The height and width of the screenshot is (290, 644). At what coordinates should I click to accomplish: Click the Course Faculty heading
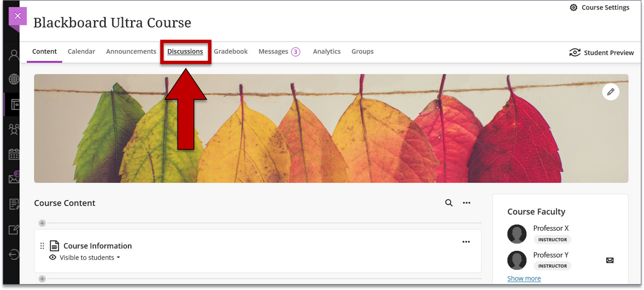tap(536, 212)
